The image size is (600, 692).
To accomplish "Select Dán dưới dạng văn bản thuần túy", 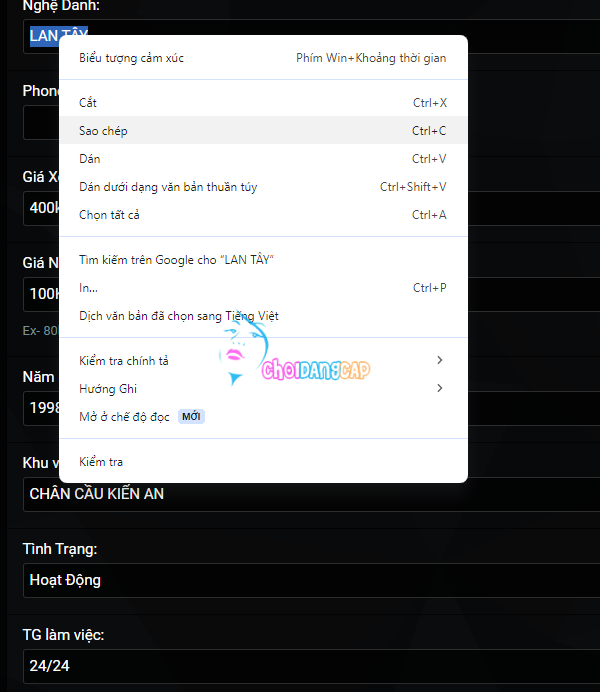I will (263, 187).
